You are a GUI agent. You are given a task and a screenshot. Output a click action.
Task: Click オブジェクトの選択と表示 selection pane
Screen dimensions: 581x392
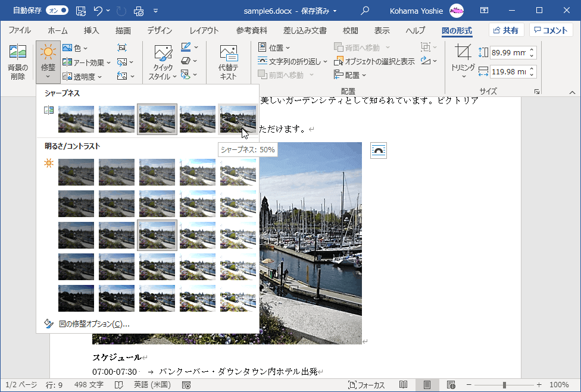(x=374, y=61)
